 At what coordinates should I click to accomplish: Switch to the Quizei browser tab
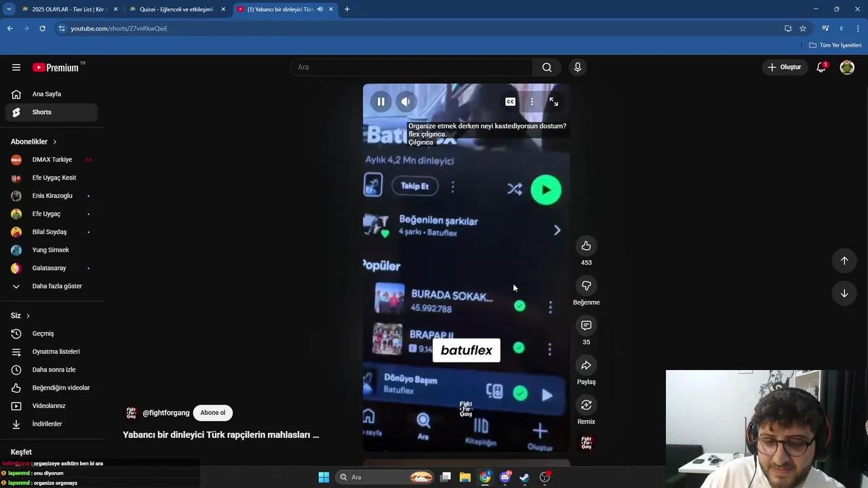(x=176, y=9)
